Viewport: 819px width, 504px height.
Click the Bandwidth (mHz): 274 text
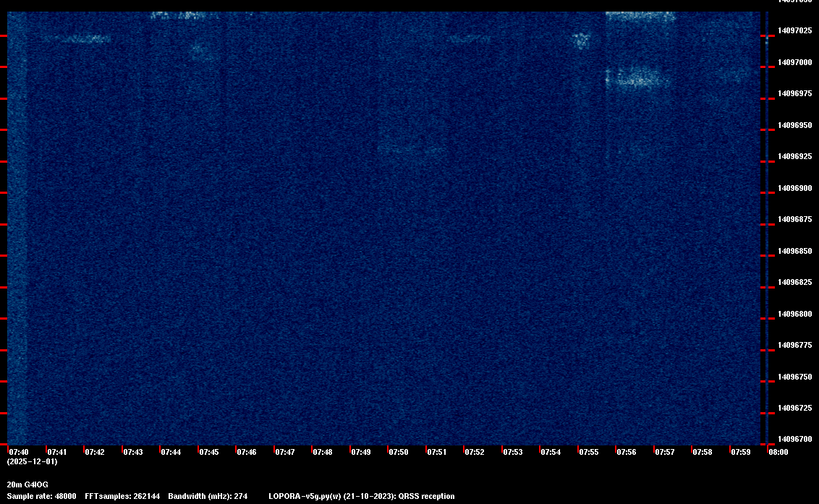coord(208,496)
